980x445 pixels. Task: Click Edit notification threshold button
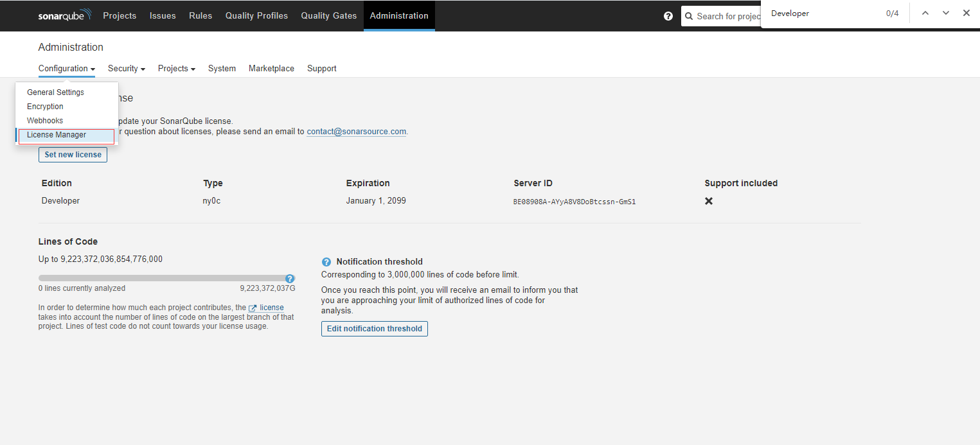pos(375,329)
